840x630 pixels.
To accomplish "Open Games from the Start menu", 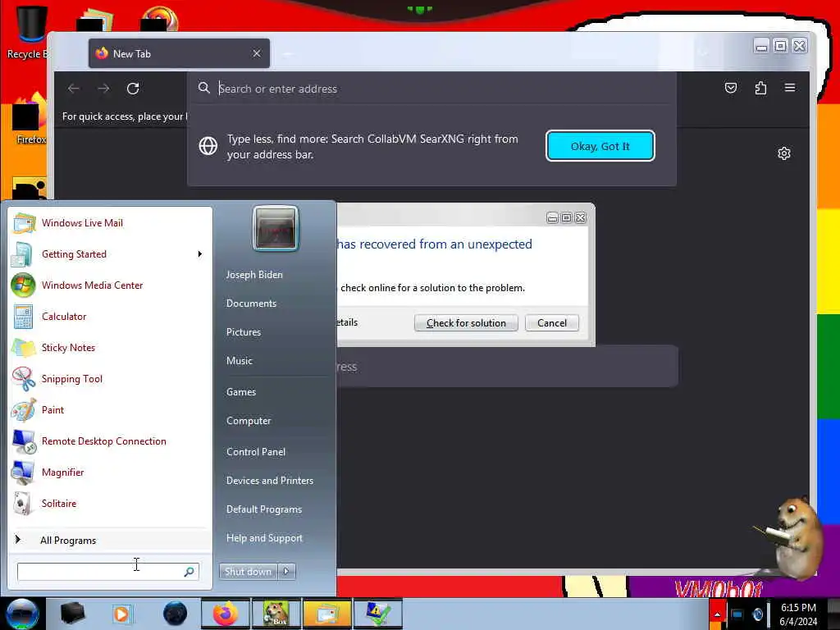I will coord(241,391).
